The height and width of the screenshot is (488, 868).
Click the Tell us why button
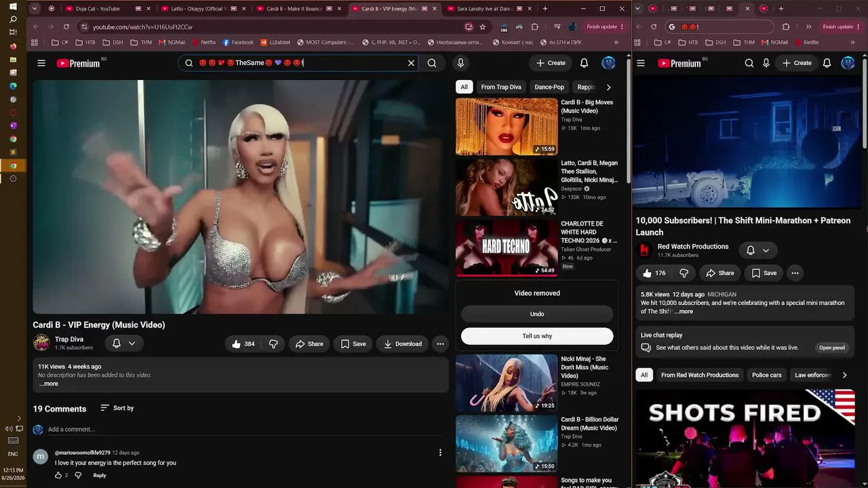click(x=537, y=336)
